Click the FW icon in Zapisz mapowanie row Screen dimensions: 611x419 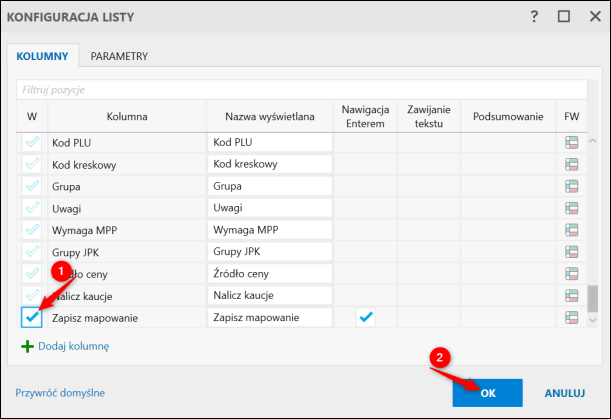tap(571, 317)
